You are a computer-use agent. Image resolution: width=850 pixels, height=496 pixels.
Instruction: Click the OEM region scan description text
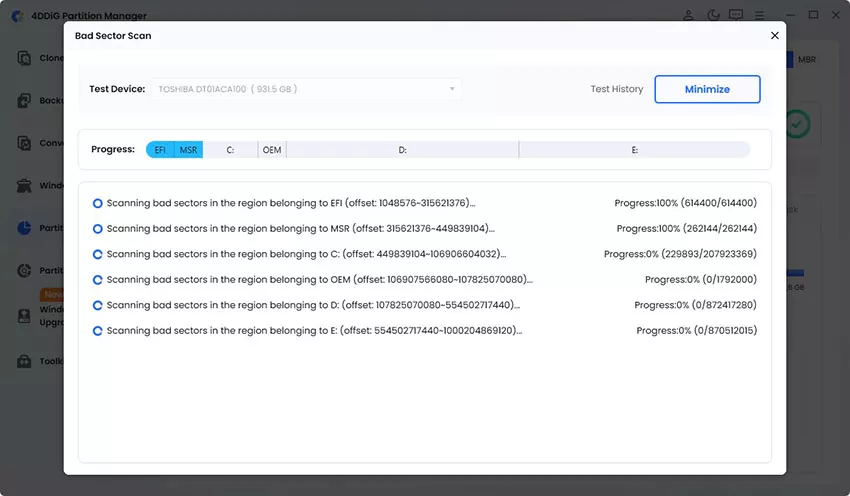tap(319, 279)
